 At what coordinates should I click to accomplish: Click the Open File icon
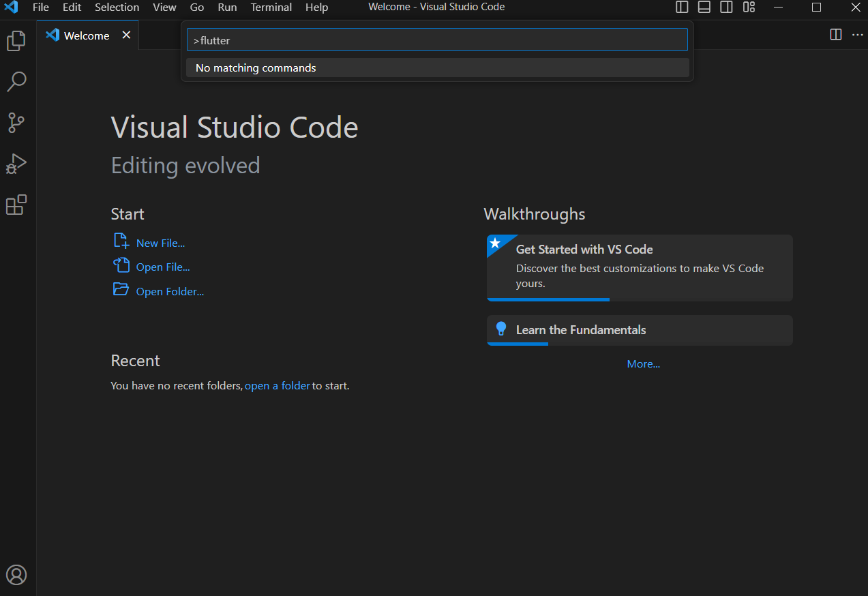[x=121, y=265]
